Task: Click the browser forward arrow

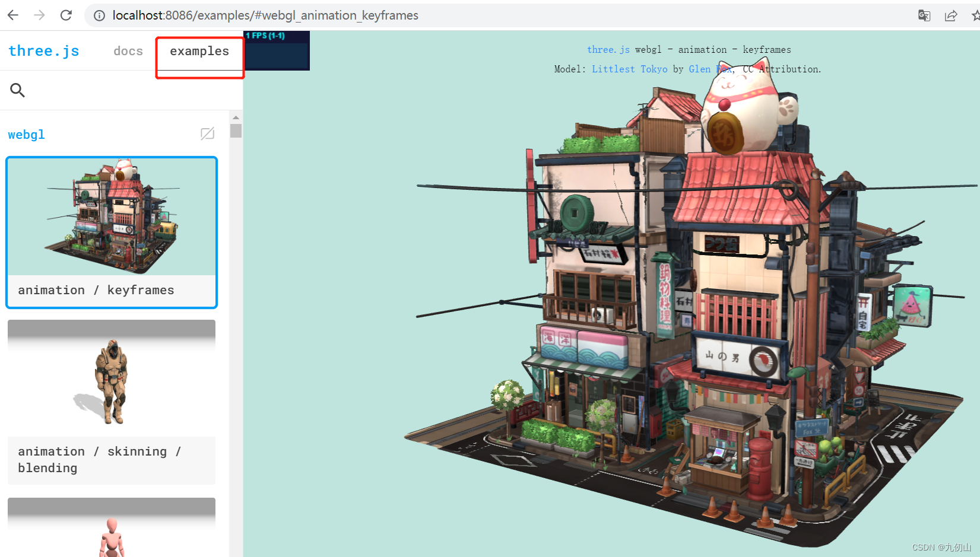Action: (x=39, y=15)
